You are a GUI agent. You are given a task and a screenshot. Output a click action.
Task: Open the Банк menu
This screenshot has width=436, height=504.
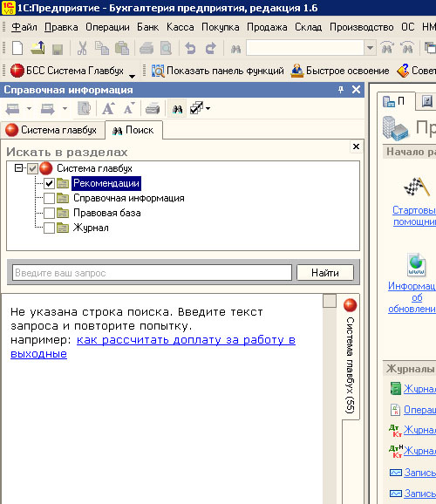click(148, 27)
